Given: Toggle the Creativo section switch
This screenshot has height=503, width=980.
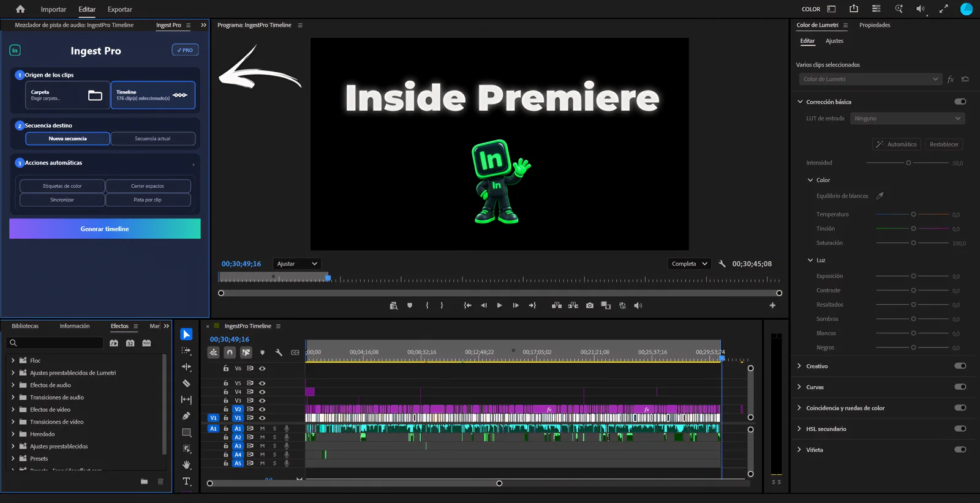Looking at the screenshot, I should 960,366.
